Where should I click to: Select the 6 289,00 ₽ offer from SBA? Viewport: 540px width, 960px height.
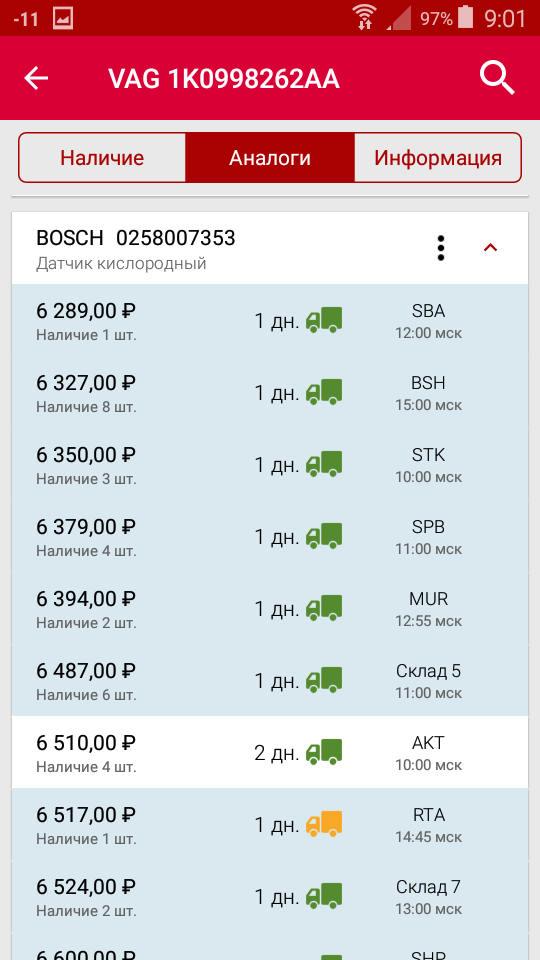(270, 320)
